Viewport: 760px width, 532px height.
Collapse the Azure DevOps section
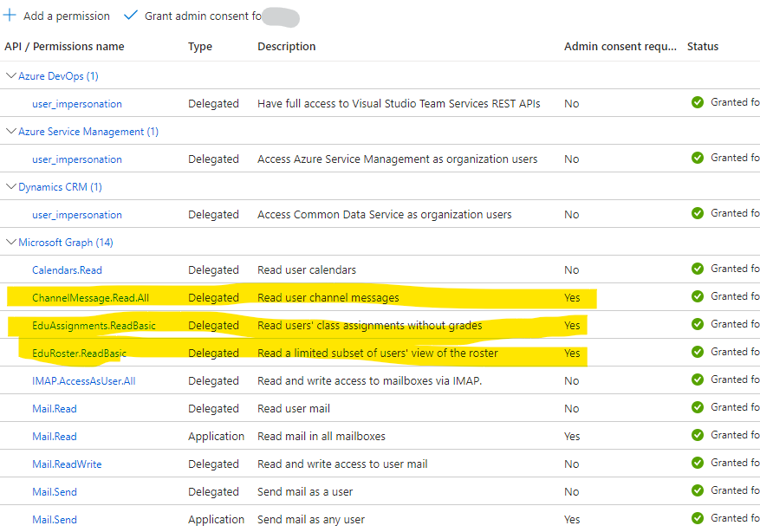tap(10, 75)
